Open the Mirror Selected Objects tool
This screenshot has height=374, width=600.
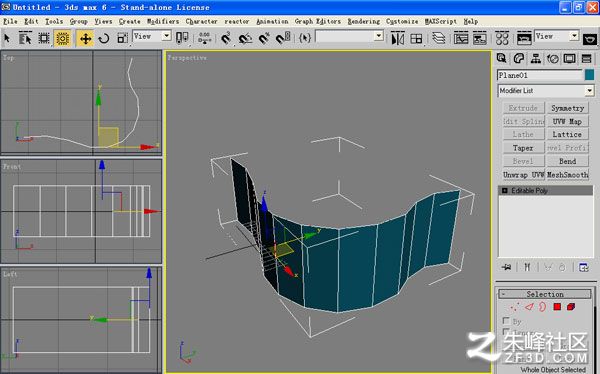(398, 38)
